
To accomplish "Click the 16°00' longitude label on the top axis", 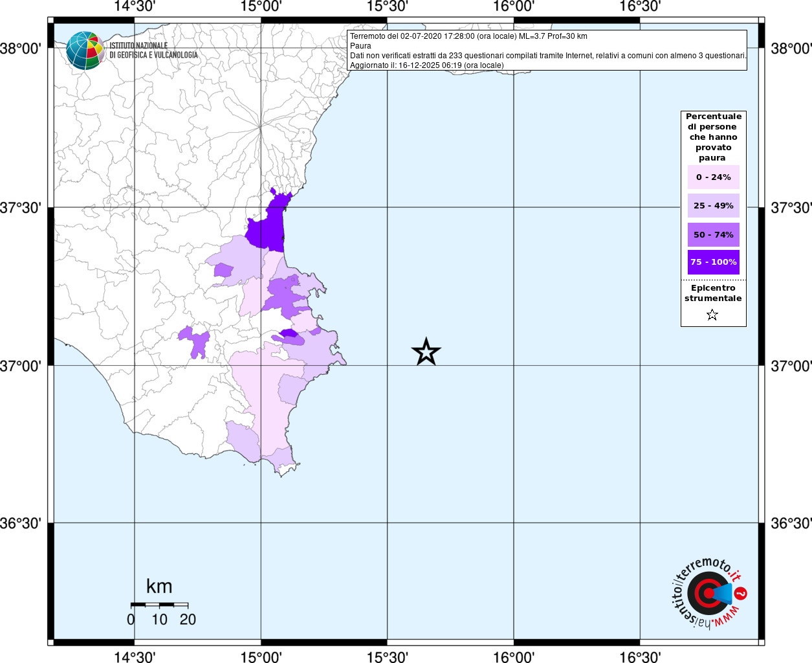I will click(x=514, y=6).
